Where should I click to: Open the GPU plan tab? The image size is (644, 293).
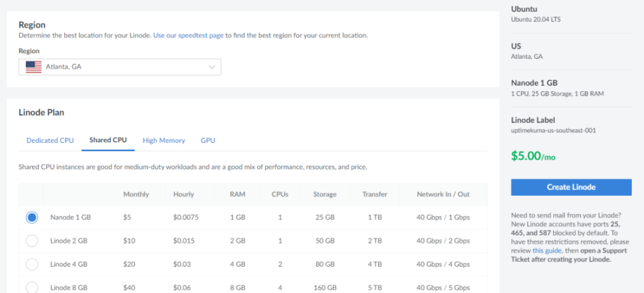[208, 140]
